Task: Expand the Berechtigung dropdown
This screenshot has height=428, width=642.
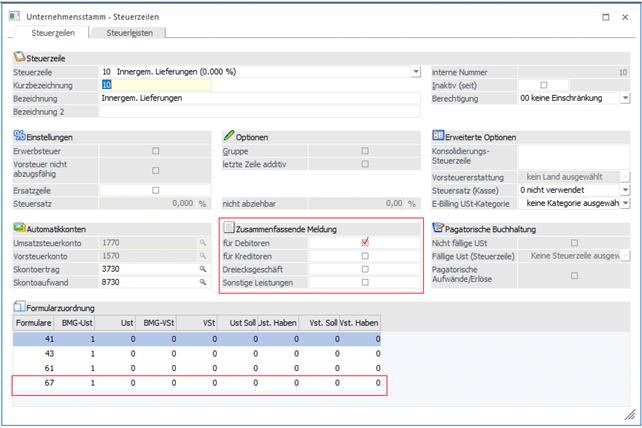Action: pos(625,99)
